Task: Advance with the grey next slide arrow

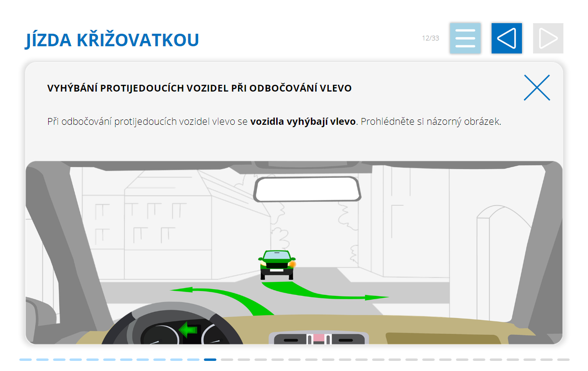Action: pos(548,38)
